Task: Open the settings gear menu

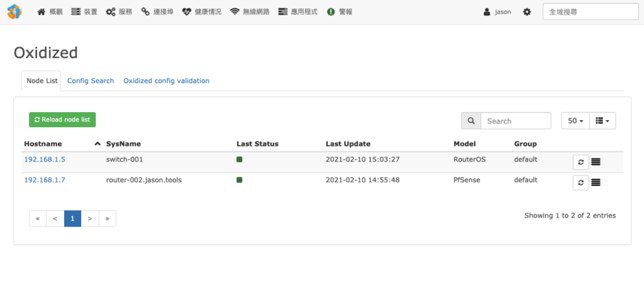Action: point(527,12)
